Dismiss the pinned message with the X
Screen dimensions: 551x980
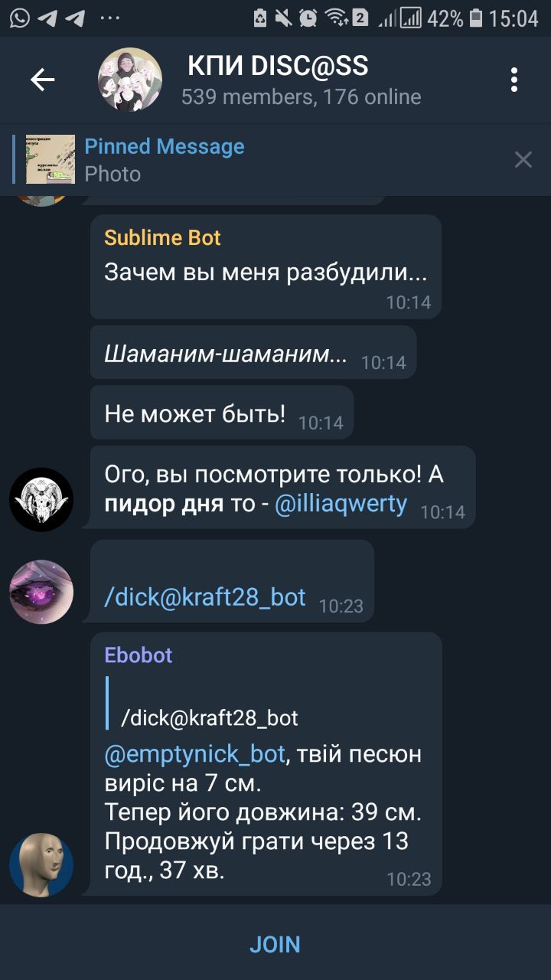523,159
